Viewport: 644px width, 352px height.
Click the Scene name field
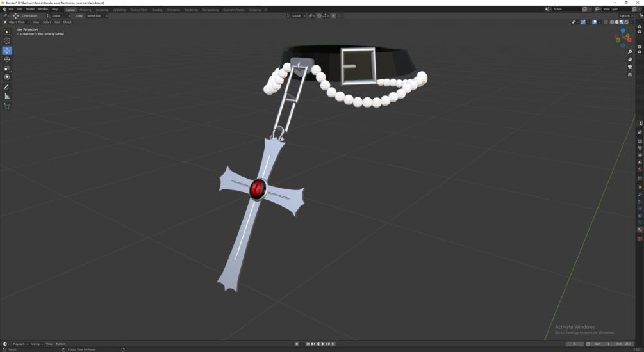pyautogui.click(x=567, y=9)
